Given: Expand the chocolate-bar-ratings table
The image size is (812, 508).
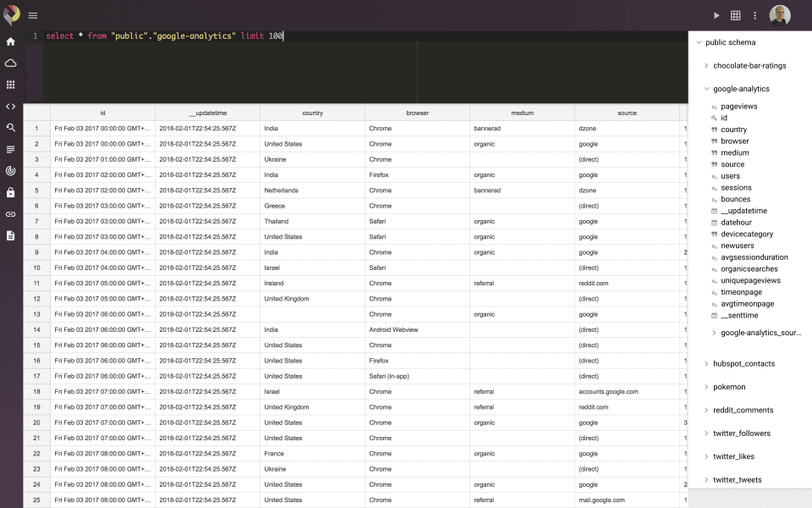Looking at the screenshot, I should click(x=707, y=65).
